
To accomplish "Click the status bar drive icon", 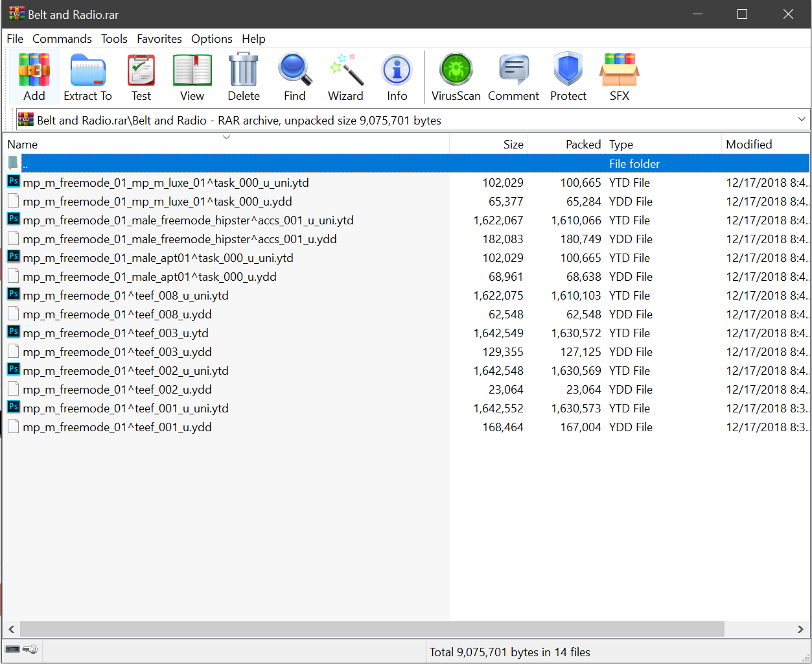I will [12, 649].
